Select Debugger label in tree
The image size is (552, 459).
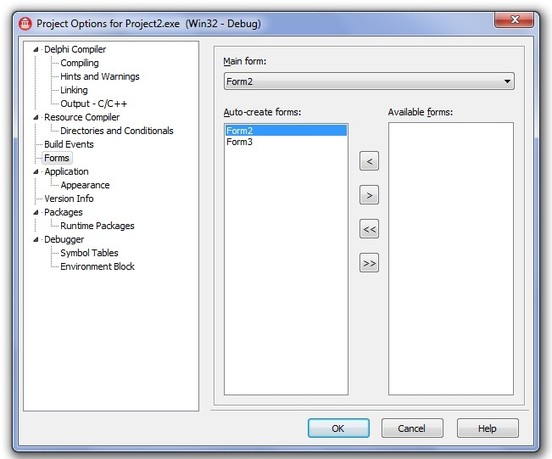[64, 240]
